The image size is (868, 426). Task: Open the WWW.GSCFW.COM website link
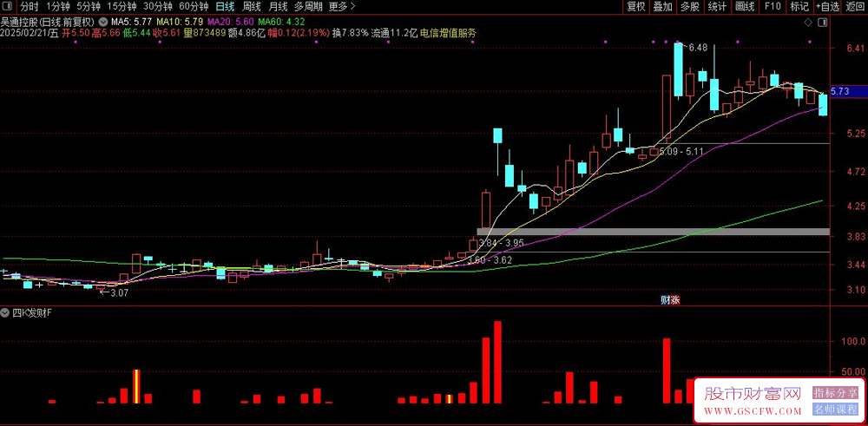point(753,411)
